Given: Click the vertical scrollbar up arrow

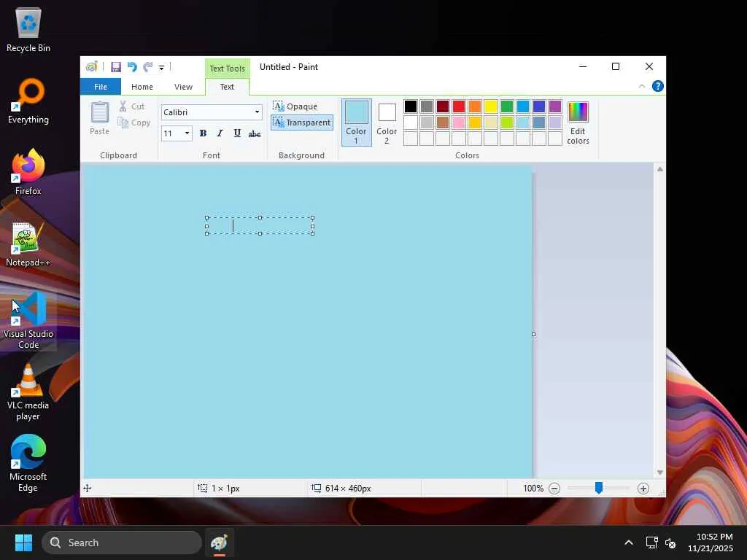Looking at the screenshot, I should pos(659,169).
